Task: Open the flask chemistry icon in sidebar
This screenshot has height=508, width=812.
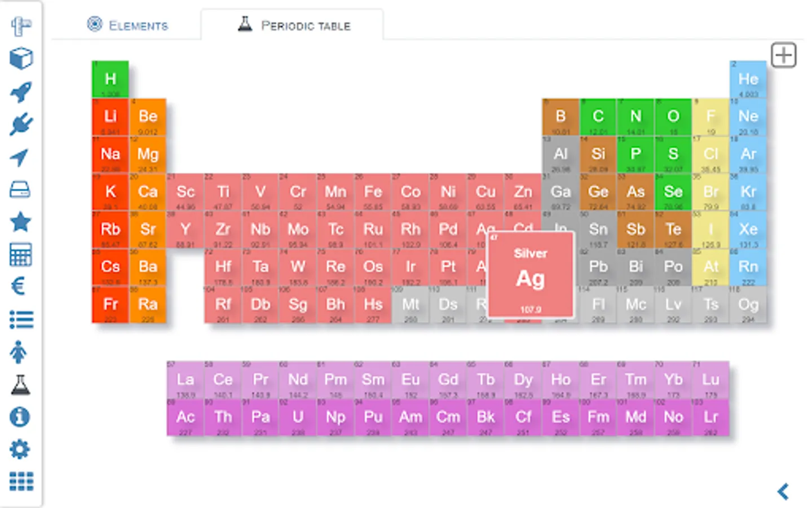Action: coord(21,385)
